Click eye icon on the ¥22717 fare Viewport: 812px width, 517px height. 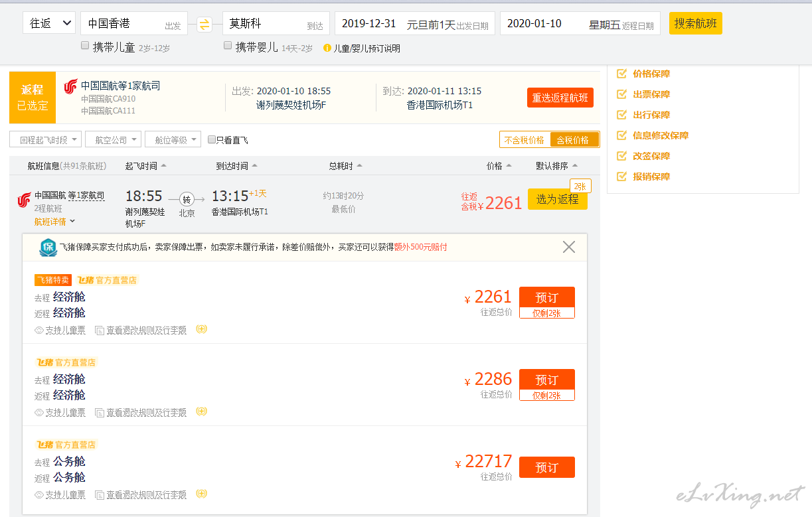coord(39,494)
